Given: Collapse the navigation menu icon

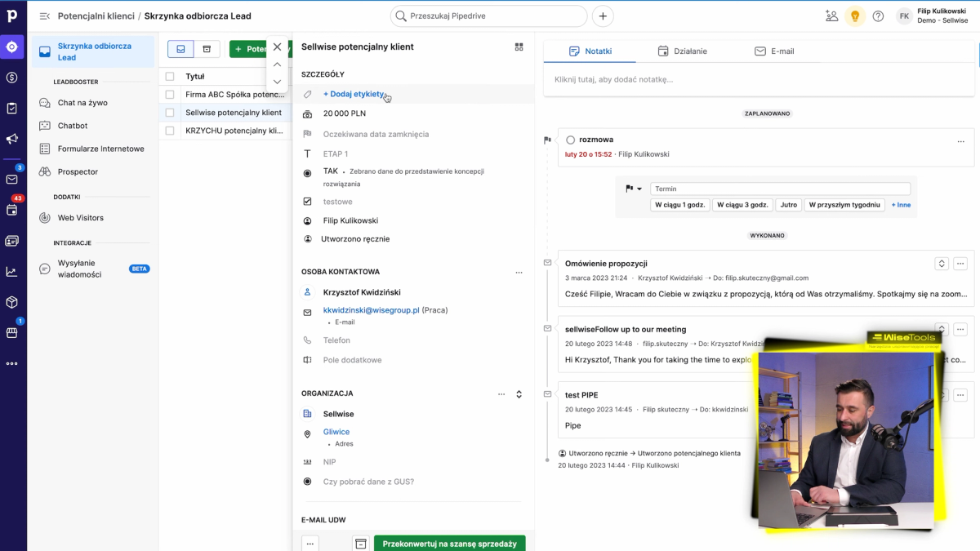Looking at the screenshot, I should coord(44,16).
